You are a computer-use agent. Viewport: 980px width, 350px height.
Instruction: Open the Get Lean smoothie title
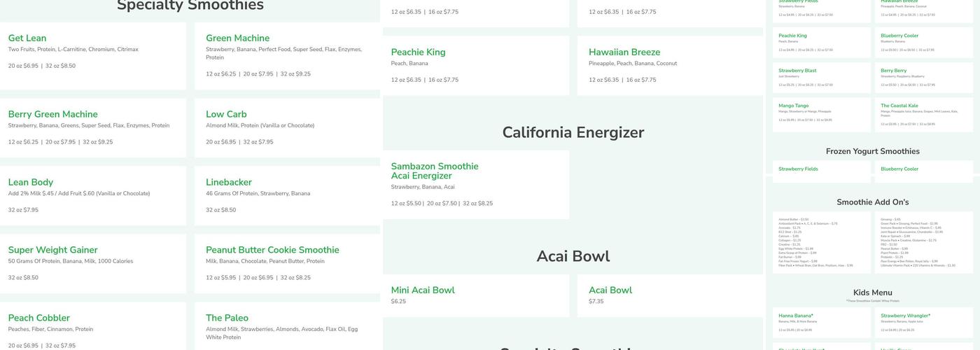[27, 38]
